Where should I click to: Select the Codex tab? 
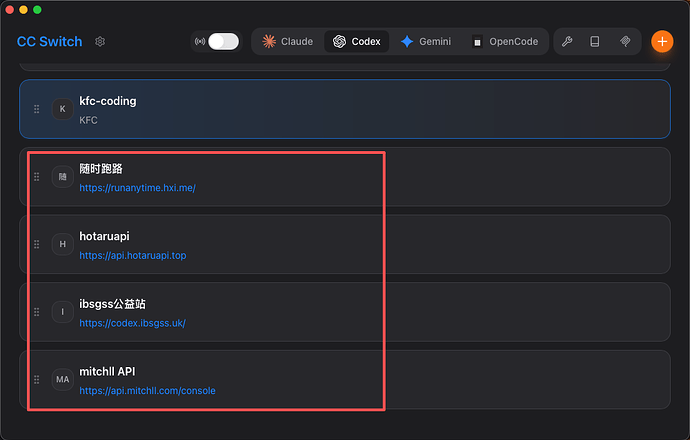[x=357, y=42]
